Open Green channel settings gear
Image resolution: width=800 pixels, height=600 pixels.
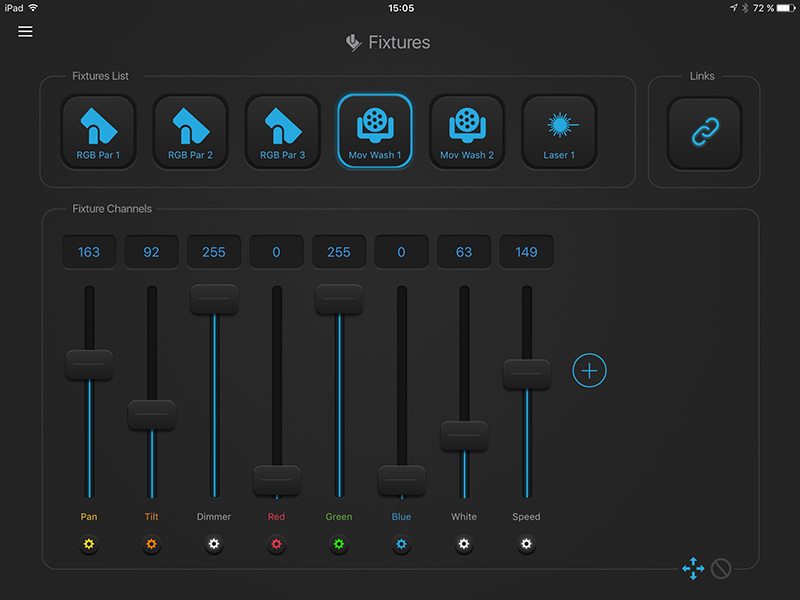[339, 545]
